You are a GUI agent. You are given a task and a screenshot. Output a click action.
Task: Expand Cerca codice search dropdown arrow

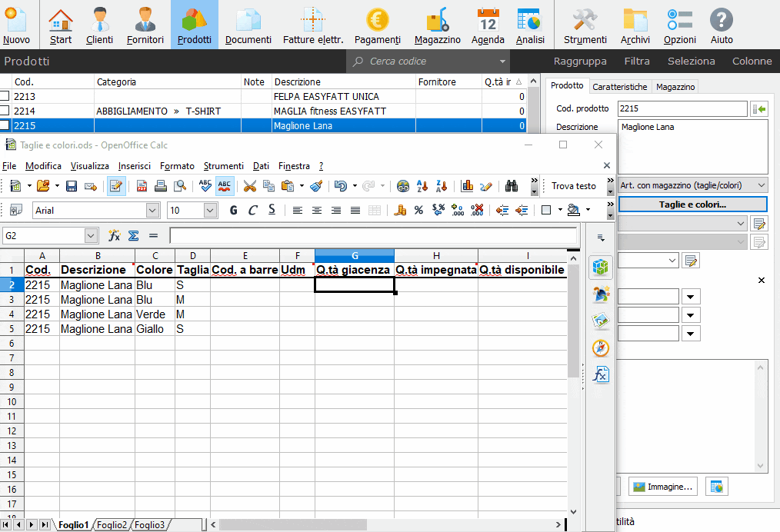502,62
